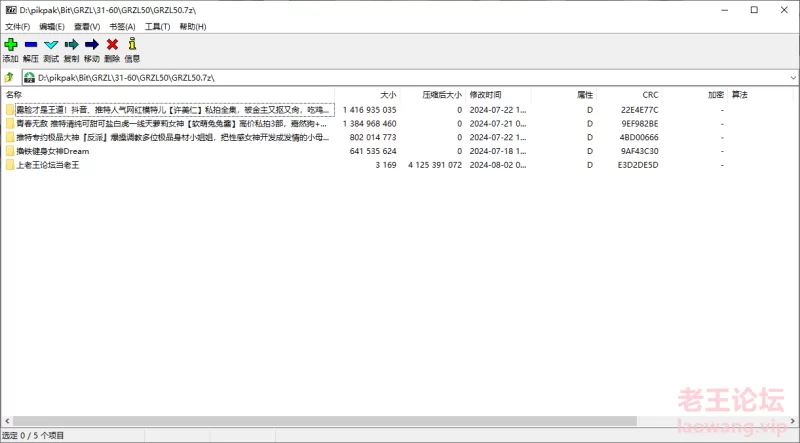Screen dimensions: 800x443
Task: Click size value 641 535 624
Action: [373, 151]
